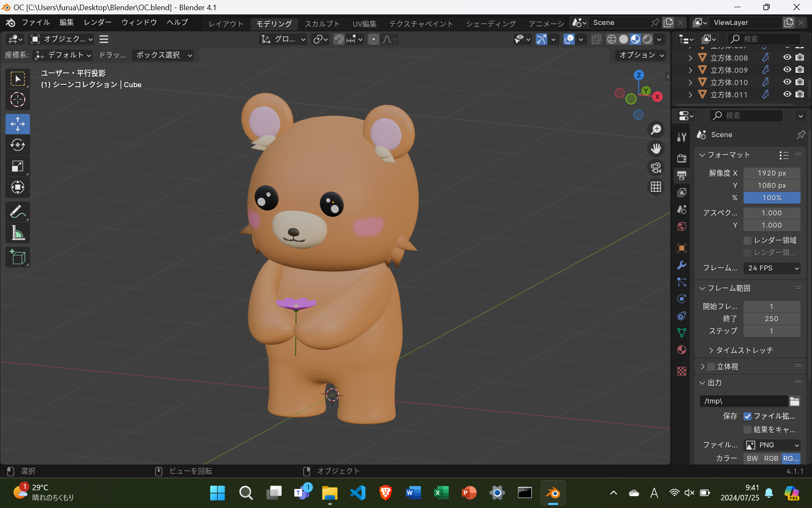Enable the レンダー領域 checkbox
The width and height of the screenshot is (812, 508).
click(747, 240)
